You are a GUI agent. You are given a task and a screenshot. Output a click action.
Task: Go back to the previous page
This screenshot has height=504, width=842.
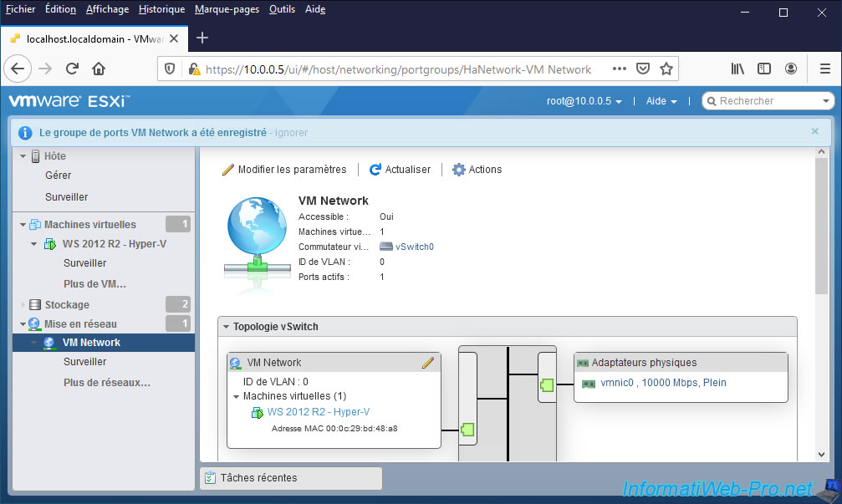pos(18,69)
